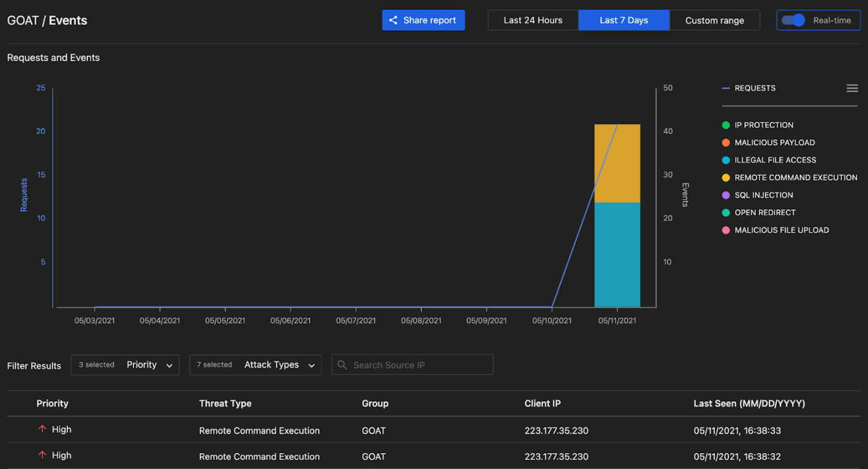Click the teal Illegal File Access bar
Viewport: 868px width, 469px height.
(617, 254)
